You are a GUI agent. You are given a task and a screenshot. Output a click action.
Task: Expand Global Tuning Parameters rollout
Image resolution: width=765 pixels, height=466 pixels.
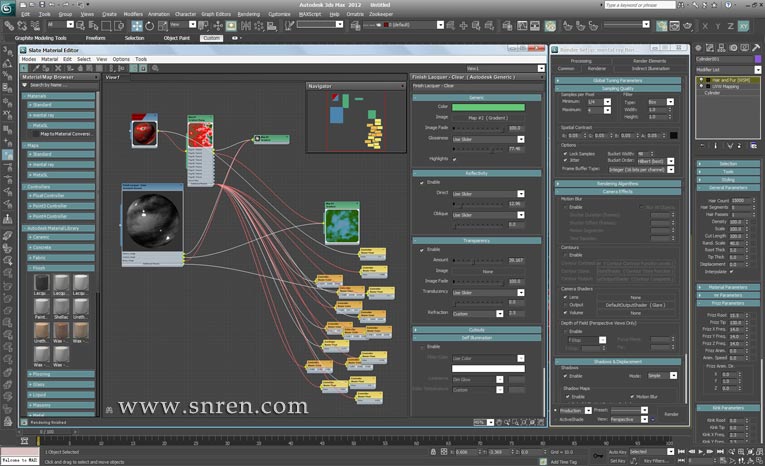tap(618, 81)
